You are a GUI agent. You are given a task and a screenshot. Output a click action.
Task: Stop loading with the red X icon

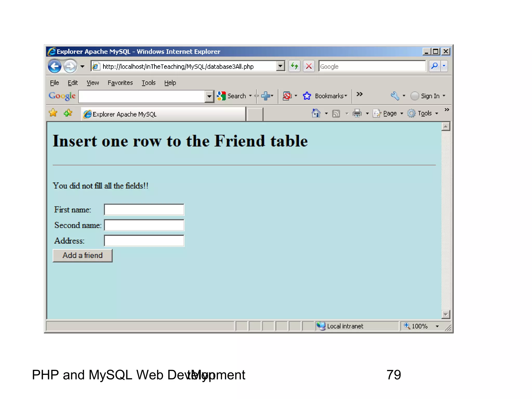309,66
